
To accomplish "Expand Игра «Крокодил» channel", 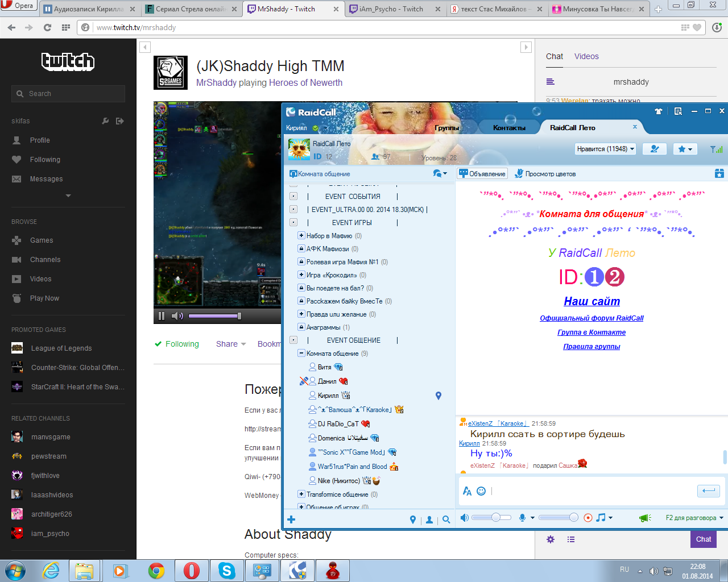I will 301,275.
